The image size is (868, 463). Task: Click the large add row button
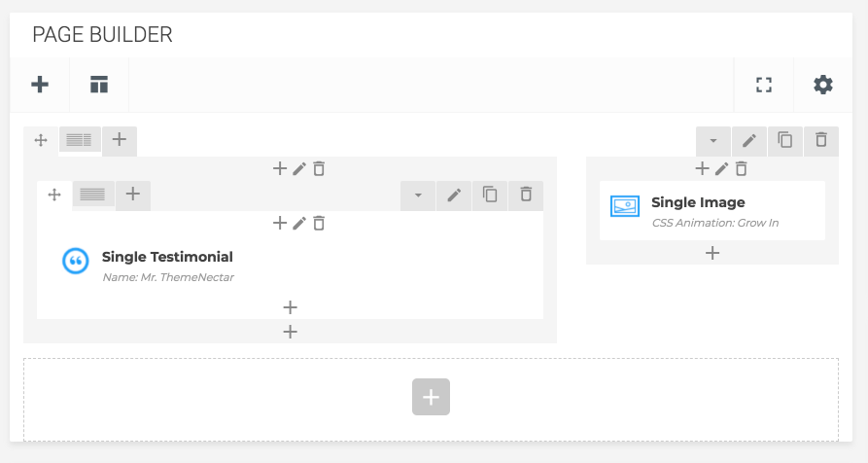coord(431,397)
